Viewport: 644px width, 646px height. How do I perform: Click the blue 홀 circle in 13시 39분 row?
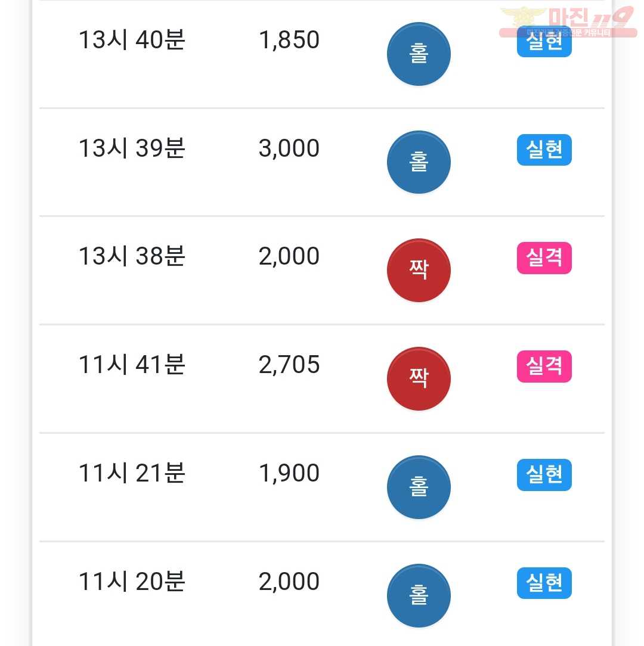(419, 162)
